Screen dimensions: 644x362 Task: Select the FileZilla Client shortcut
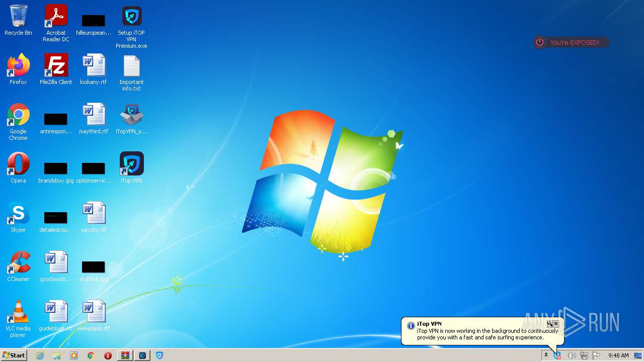[x=56, y=69]
